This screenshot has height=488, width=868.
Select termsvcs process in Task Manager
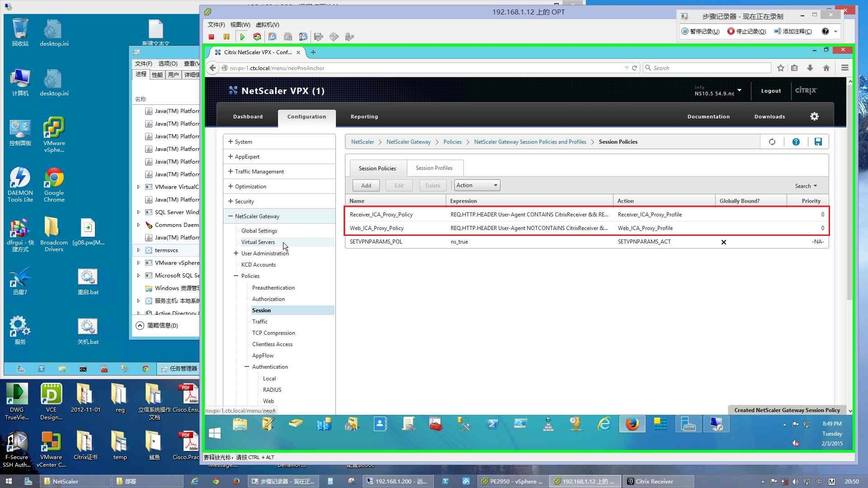click(x=166, y=250)
